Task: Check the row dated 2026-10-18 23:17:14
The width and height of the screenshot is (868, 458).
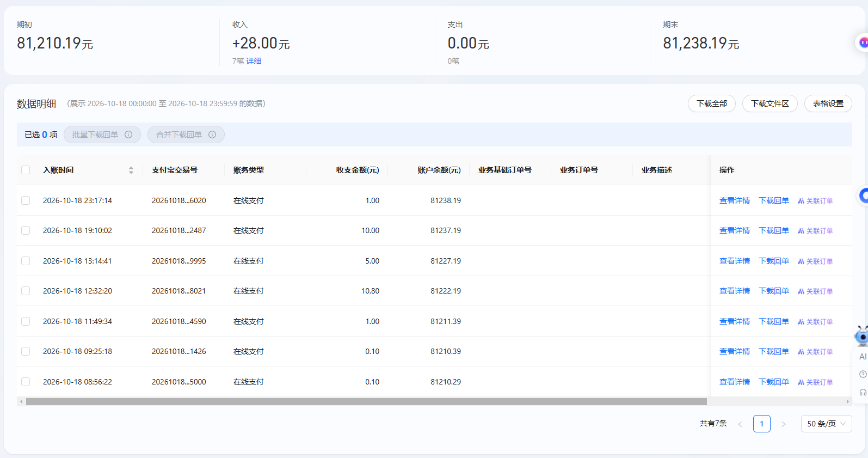Action: (x=26, y=200)
